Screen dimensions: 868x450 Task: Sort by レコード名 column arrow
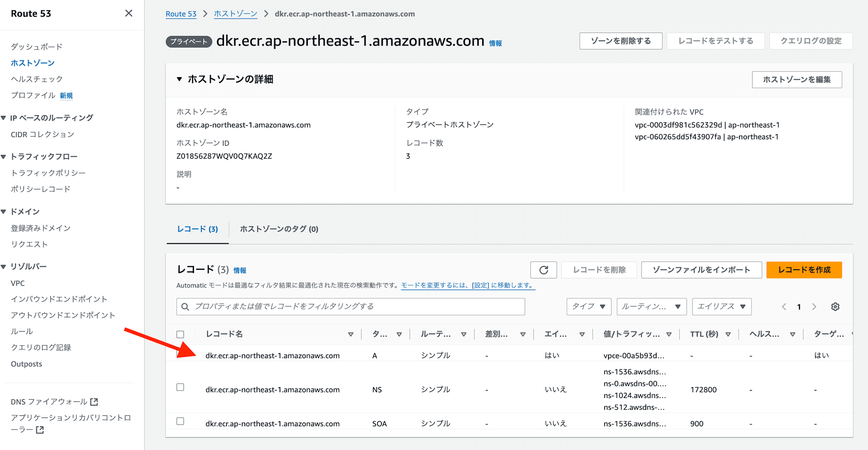(351, 334)
